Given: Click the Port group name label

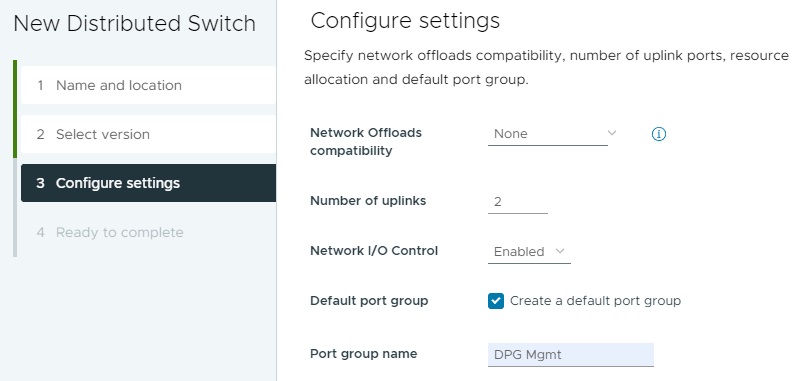Looking at the screenshot, I should point(363,354).
